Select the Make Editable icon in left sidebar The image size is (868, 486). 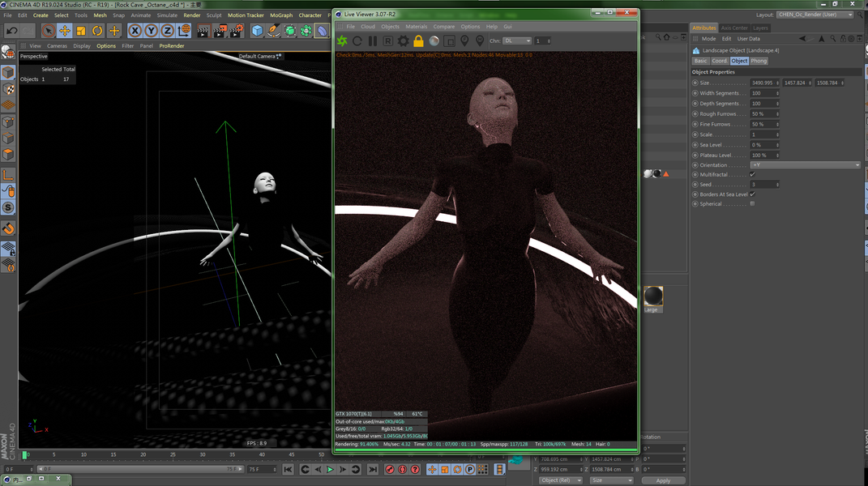click(8, 52)
